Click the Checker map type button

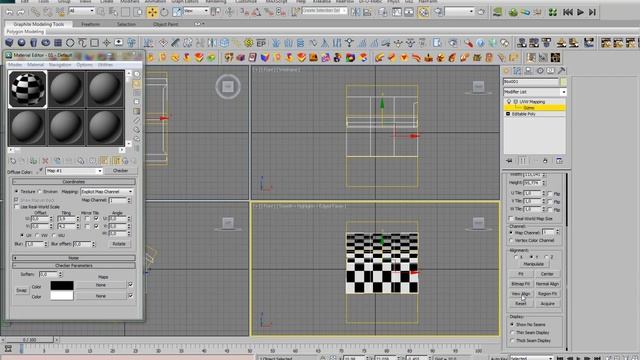click(120, 171)
